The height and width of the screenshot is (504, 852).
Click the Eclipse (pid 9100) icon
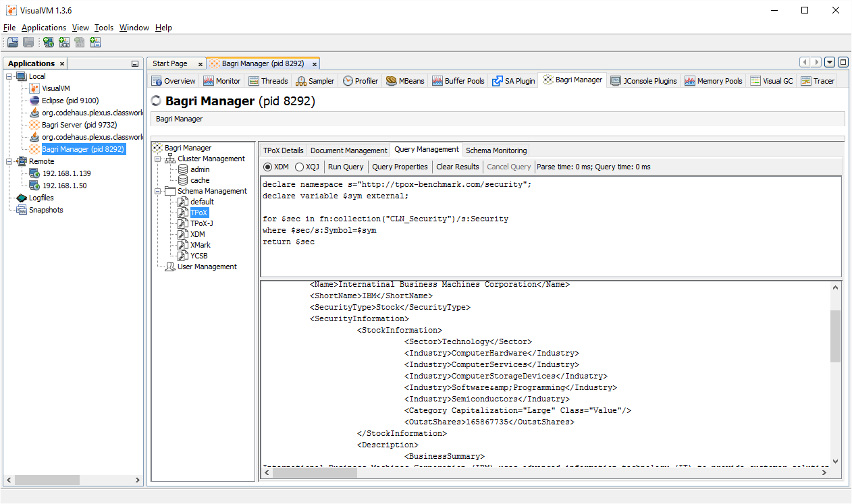(x=35, y=101)
